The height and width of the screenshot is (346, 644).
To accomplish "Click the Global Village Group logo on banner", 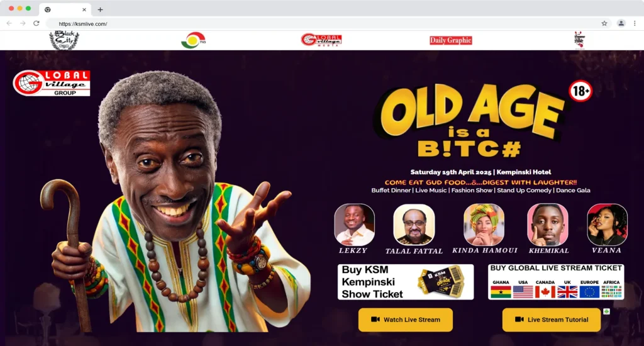I will (x=52, y=83).
